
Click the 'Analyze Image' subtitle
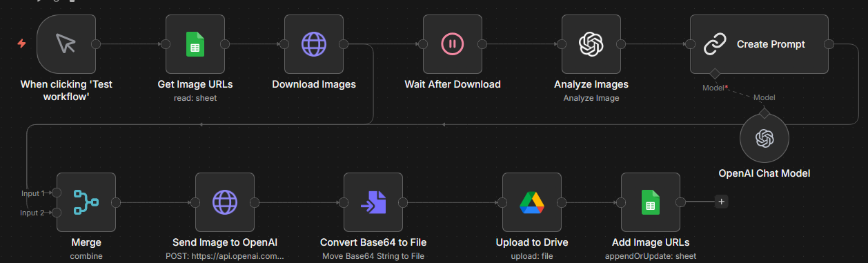(591, 98)
